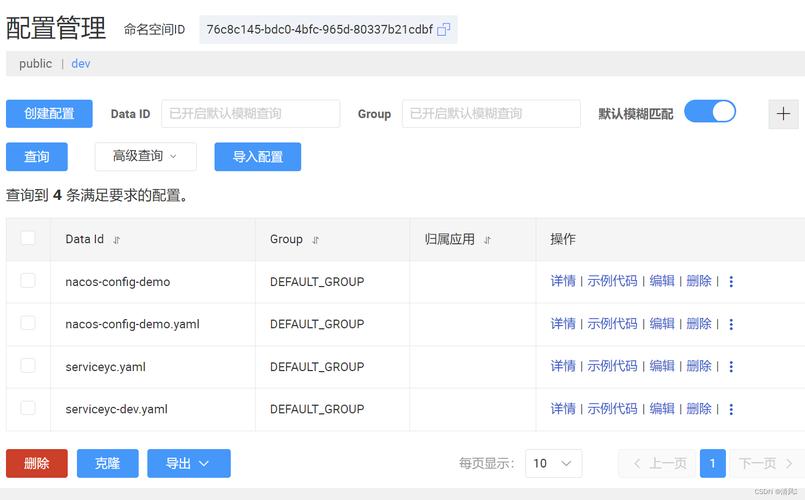Image resolution: width=805 pixels, height=500 pixels.
Task: Click the red 删除 button
Action: pyautogui.click(x=36, y=464)
